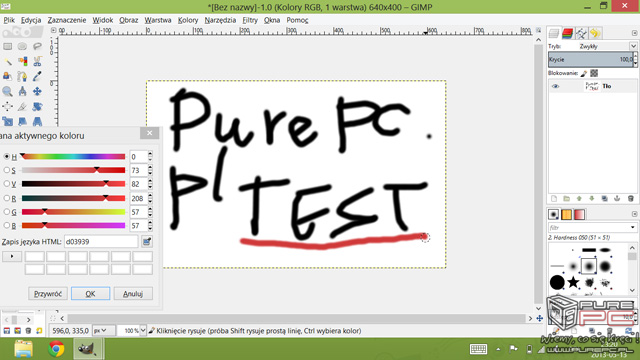Select the Rectangle Select tool
Viewport: 640px width, 360px height.
click(x=7, y=47)
